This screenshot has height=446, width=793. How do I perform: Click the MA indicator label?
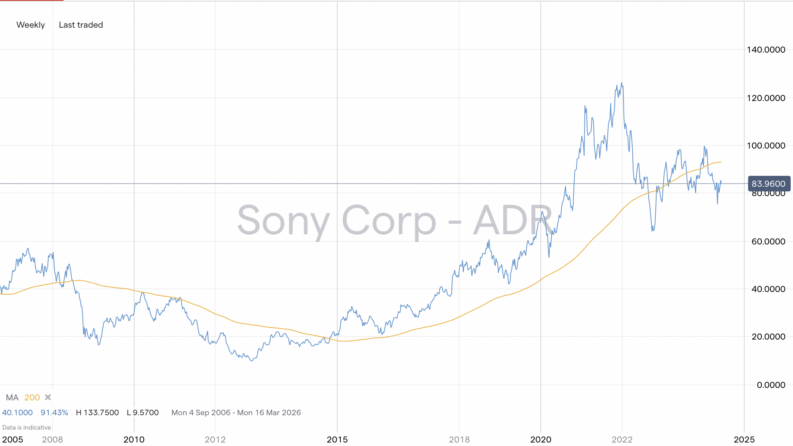[11, 398]
